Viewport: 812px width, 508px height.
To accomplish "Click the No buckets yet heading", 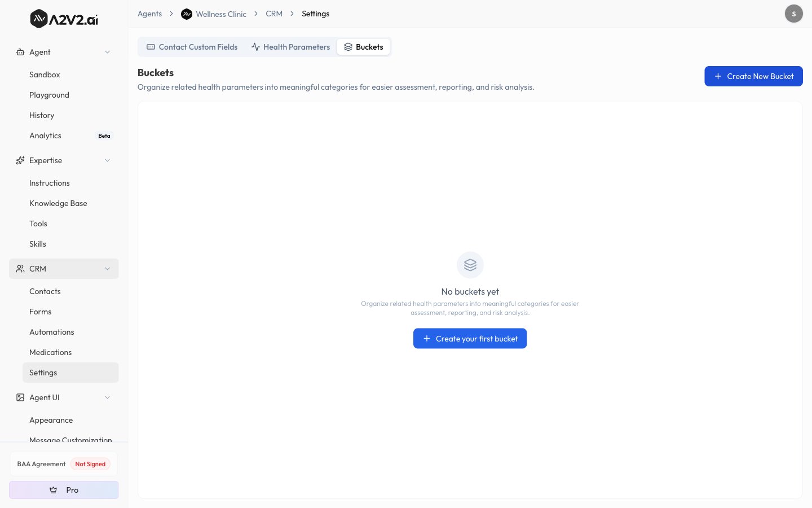I will [470, 292].
